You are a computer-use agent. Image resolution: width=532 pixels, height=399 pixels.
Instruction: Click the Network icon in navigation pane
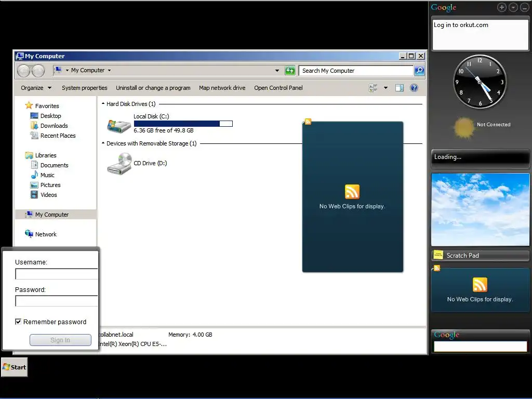(x=29, y=234)
